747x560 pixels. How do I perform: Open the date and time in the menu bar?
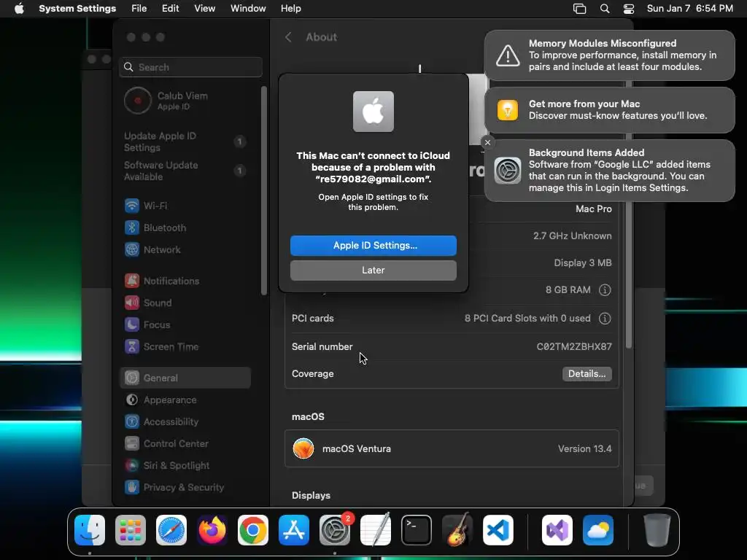pos(690,9)
